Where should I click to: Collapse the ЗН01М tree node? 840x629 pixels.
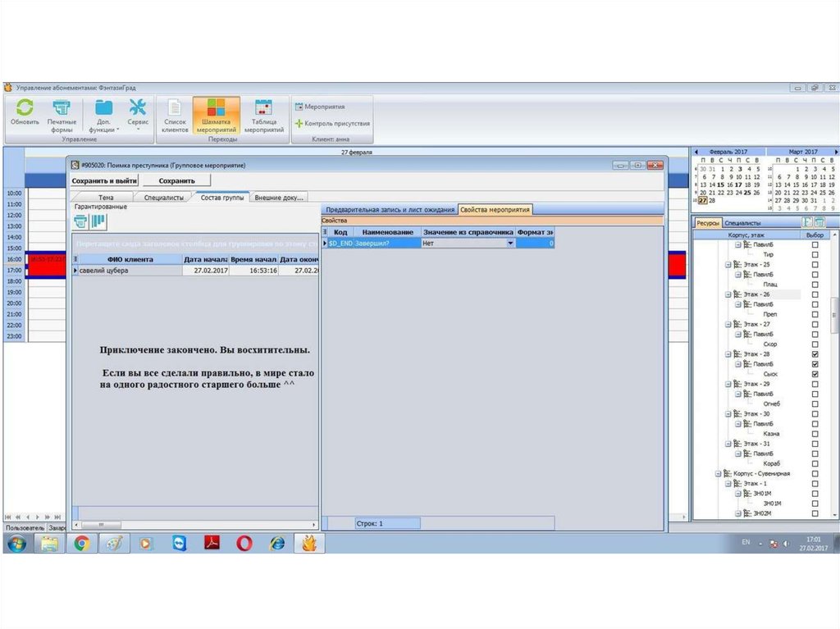(737, 494)
